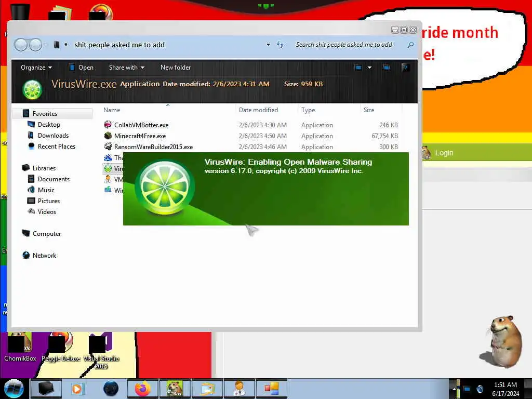Click the Explorer back button
532x399 pixels.
(x=21, y=45)
